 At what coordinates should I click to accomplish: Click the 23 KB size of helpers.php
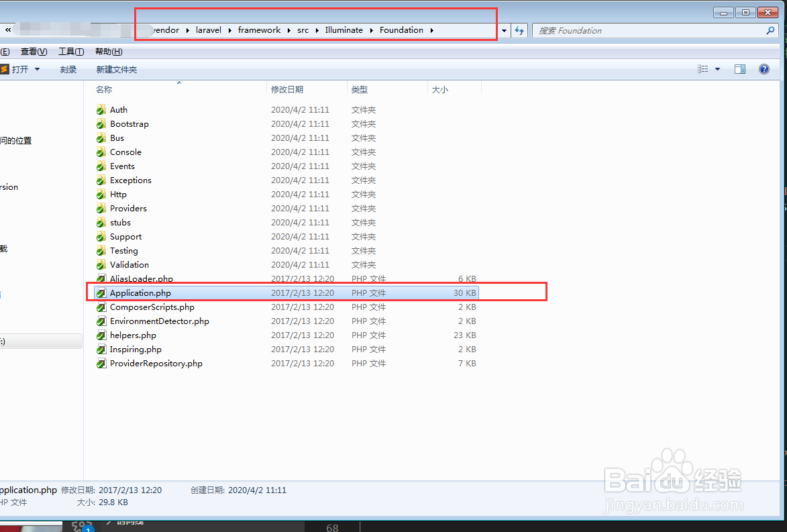point(465,335)
